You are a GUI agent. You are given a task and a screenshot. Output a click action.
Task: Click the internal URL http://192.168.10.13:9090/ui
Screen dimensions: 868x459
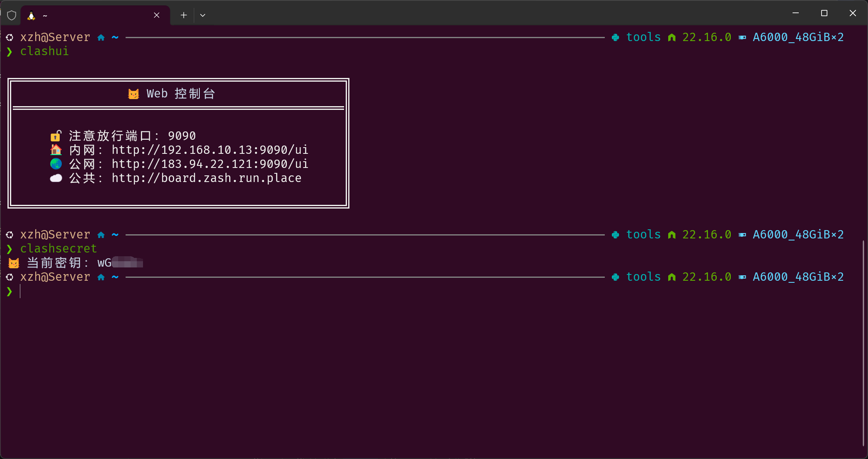tap(210, 150)
